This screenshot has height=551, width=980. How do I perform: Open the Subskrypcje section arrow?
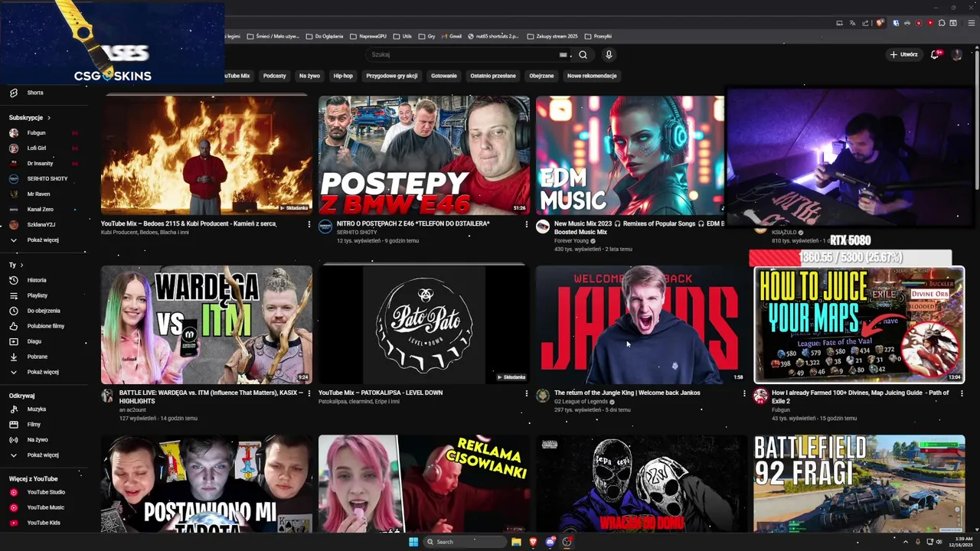(x=48, y=118)
